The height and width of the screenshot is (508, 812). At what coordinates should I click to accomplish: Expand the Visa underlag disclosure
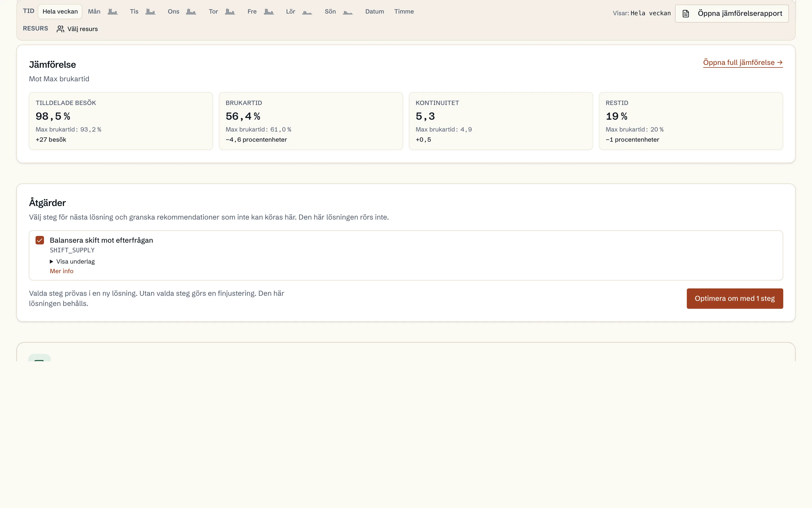pos(72,261)
